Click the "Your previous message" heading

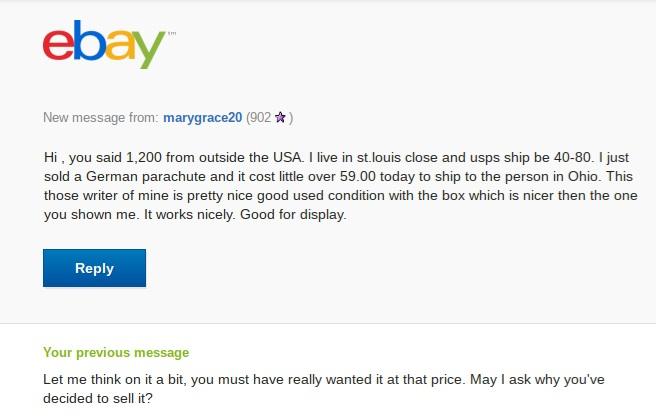click(x=116, y=352)
